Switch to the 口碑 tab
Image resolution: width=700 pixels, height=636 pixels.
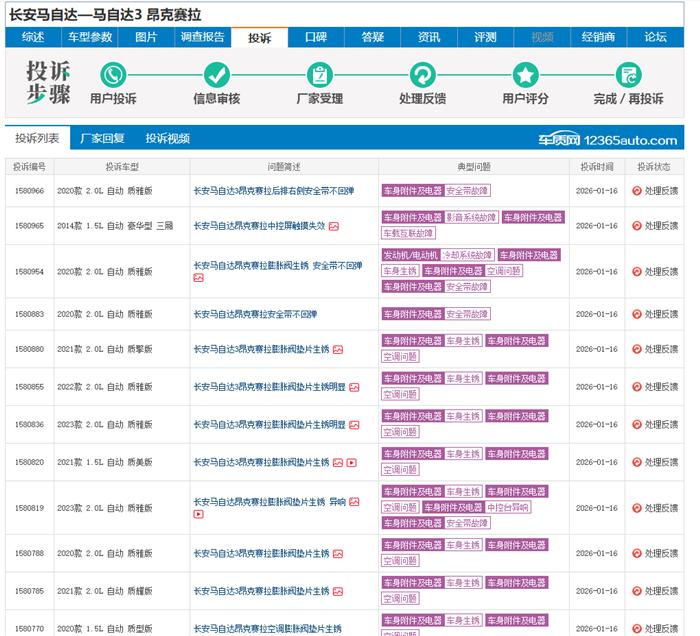316,37
